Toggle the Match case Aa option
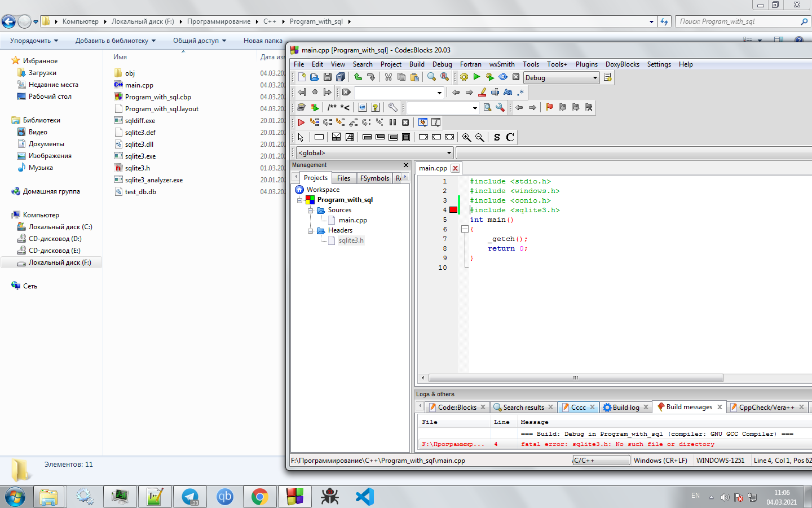Viewport: 812px width, 508px height. click(x=508, y=92)
